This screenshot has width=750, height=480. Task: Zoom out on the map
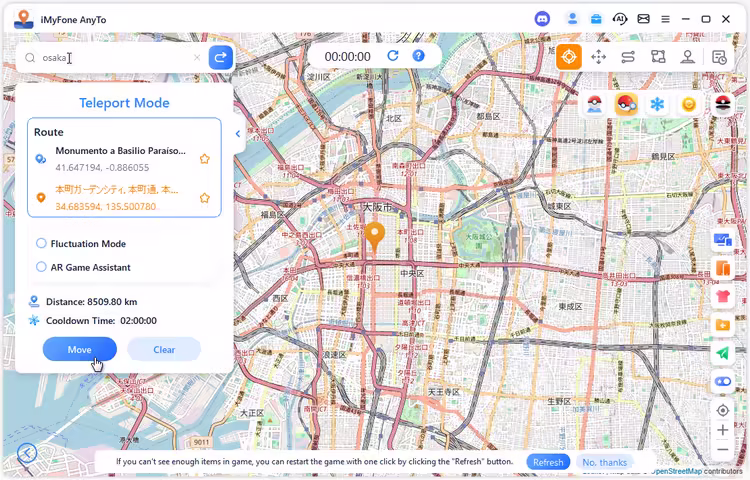tap(723, 449)
